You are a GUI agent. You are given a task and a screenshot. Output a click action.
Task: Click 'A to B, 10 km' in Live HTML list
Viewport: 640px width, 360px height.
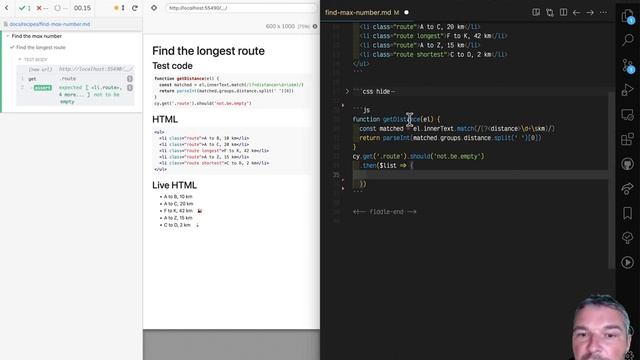pos(178,196)
